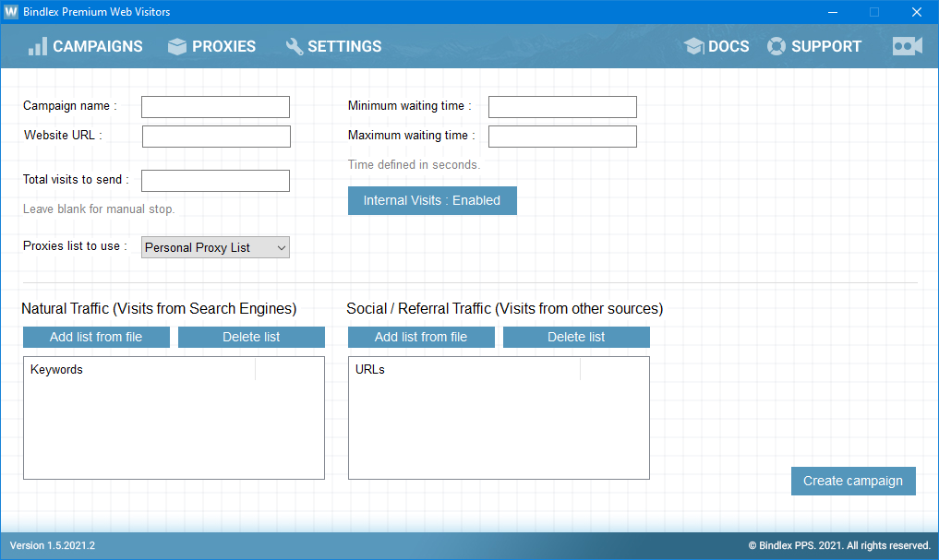Open the DOCS page
This screenshot has width=939, height=560.
pos(728,46)
